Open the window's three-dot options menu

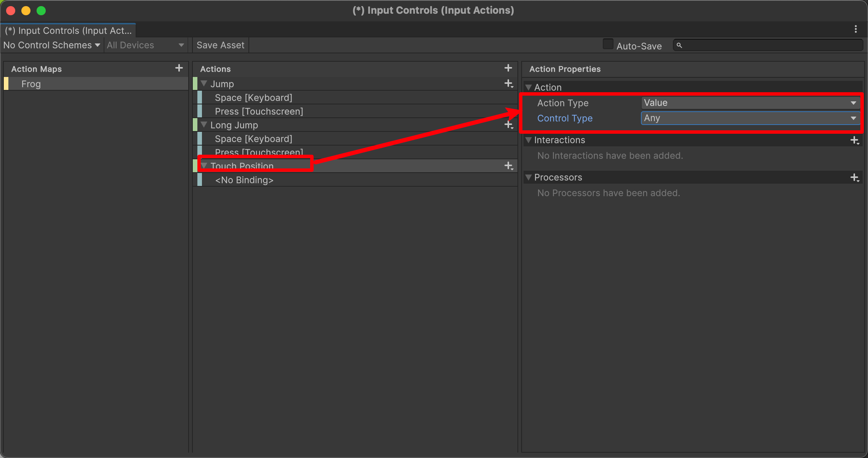click(x=855, y=29)
